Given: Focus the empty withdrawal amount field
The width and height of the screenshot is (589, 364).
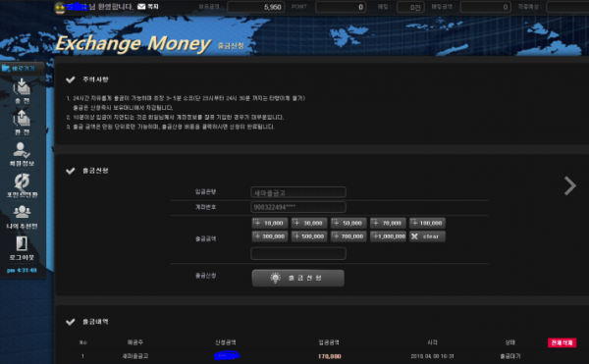Looking at the screenshot, I should pos(298,253).
